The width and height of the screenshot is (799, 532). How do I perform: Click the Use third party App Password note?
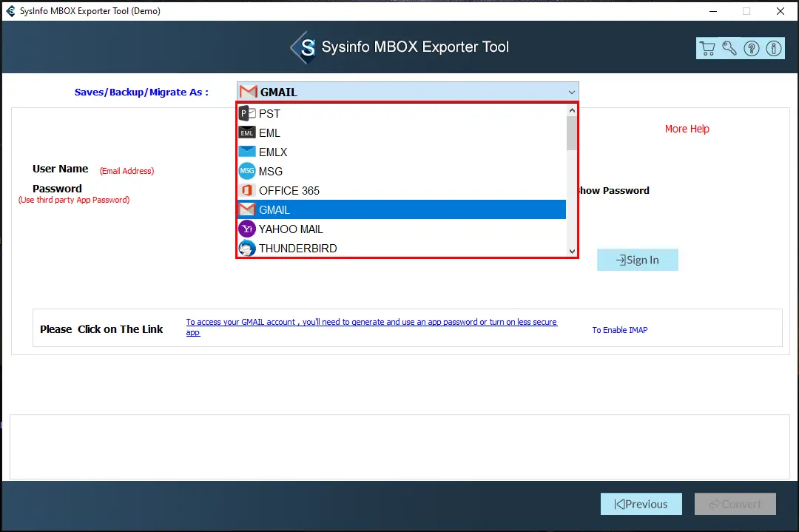(74, 200)
